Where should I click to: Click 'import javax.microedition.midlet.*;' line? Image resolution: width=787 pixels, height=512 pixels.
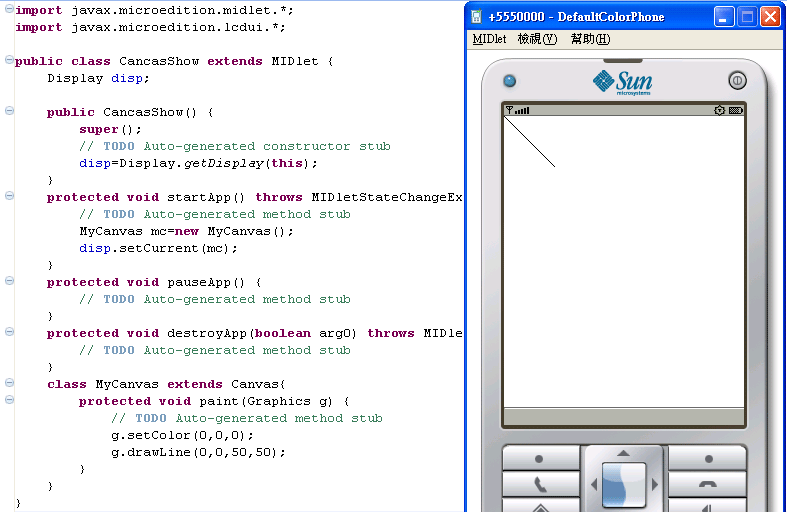[x=154, y=10]
